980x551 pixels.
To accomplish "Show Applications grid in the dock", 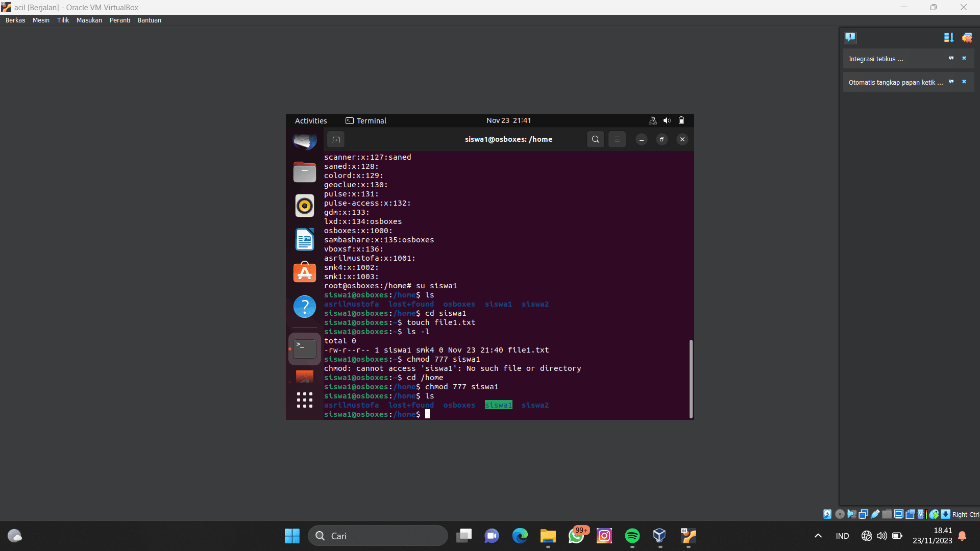I will (305, 400).
